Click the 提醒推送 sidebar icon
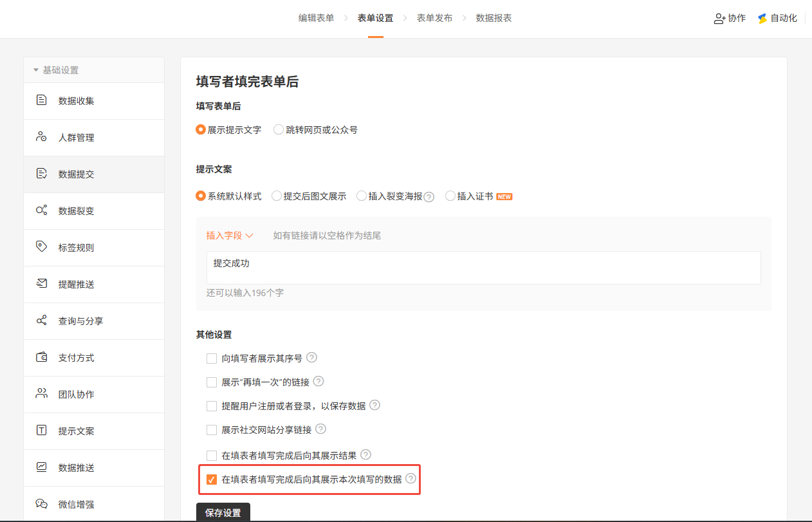Viewport: 812px width, 522px height. 42,284
